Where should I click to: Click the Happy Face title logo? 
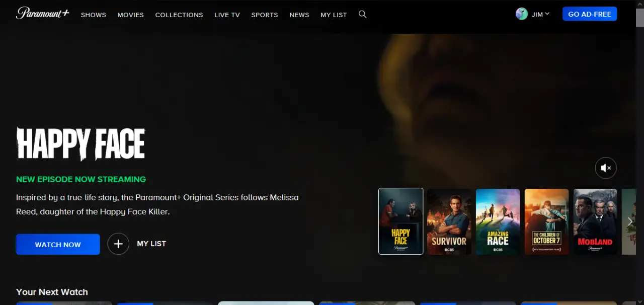tap(80, 144)
